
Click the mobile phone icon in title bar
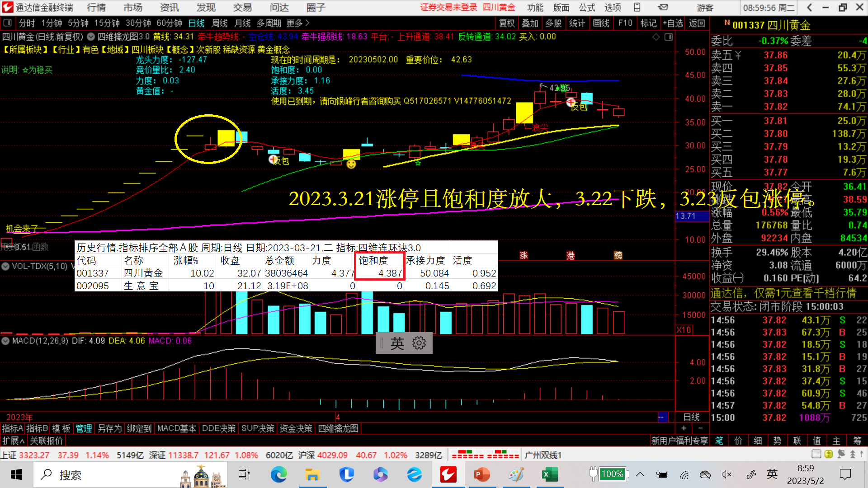[x=637, y=7]
